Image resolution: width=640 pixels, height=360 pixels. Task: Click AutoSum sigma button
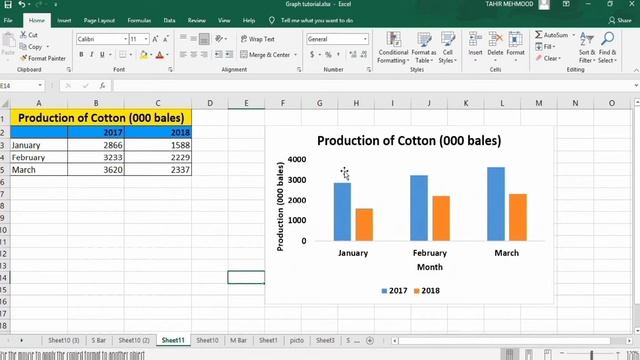(551, 35)
